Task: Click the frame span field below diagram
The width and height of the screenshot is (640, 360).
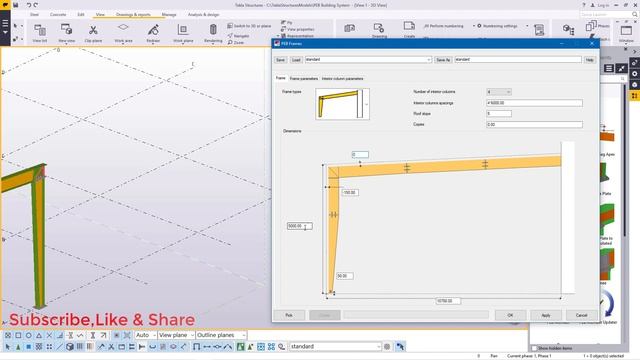Action: [448, 301]
